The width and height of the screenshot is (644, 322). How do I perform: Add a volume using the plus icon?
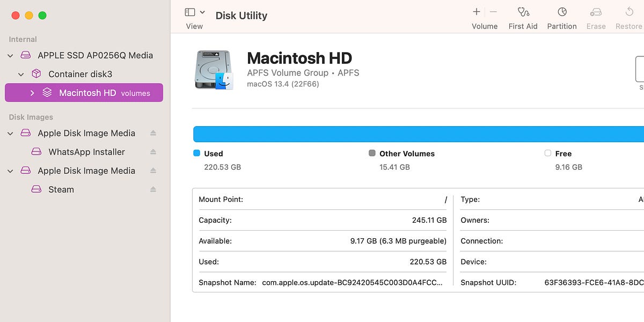tap(476, 11)
